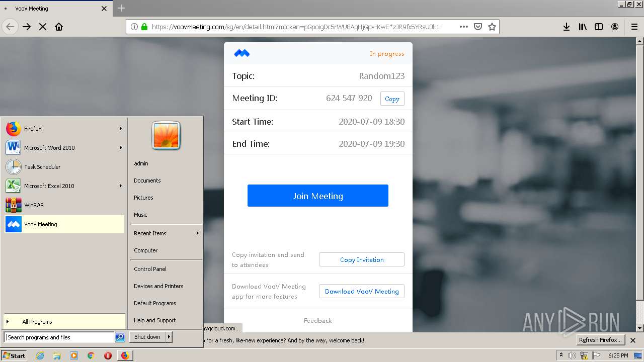Launch VooV Meeting from Start menu

pos(64,224)
